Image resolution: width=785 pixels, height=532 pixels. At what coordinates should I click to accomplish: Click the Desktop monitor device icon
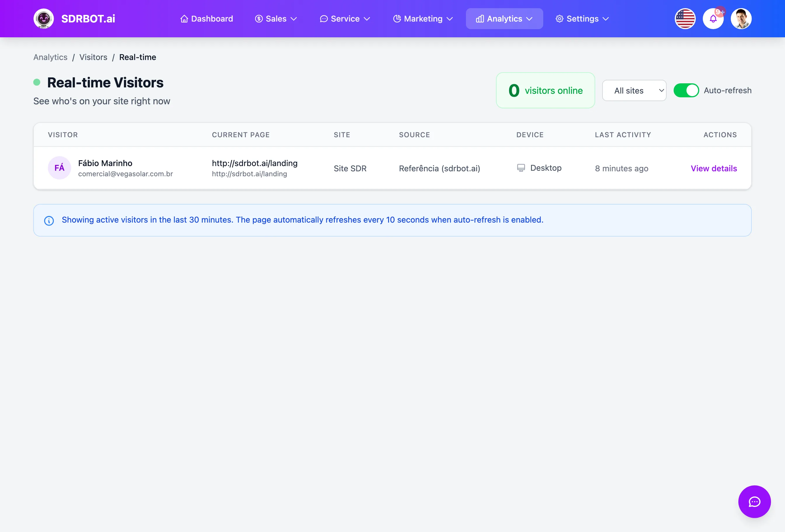point(521,168)
